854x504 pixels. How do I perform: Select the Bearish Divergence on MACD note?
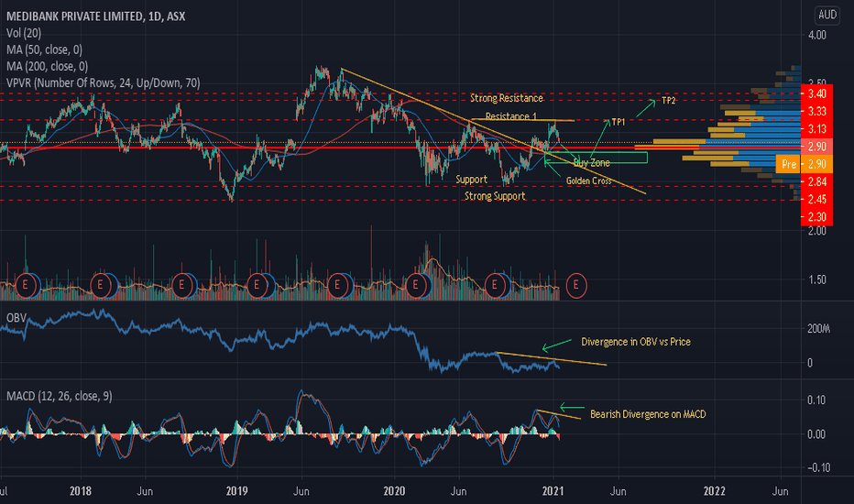pyautogui.click(x=648, y=414)
